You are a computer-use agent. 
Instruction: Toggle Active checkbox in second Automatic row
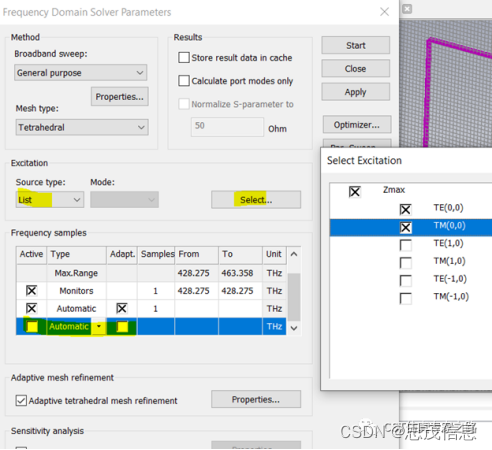click(x=32, y=308)
